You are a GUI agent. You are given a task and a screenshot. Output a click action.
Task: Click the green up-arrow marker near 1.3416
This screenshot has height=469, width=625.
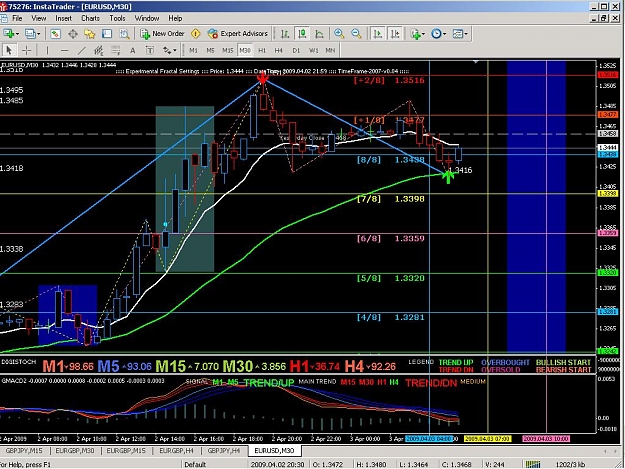pyautogui.click(x=448, y=176)
